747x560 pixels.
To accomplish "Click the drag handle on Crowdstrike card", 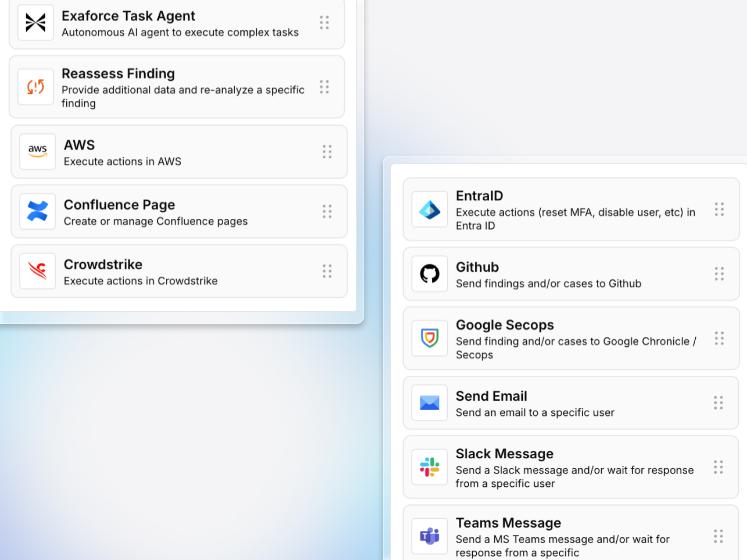I will [327, 271].
